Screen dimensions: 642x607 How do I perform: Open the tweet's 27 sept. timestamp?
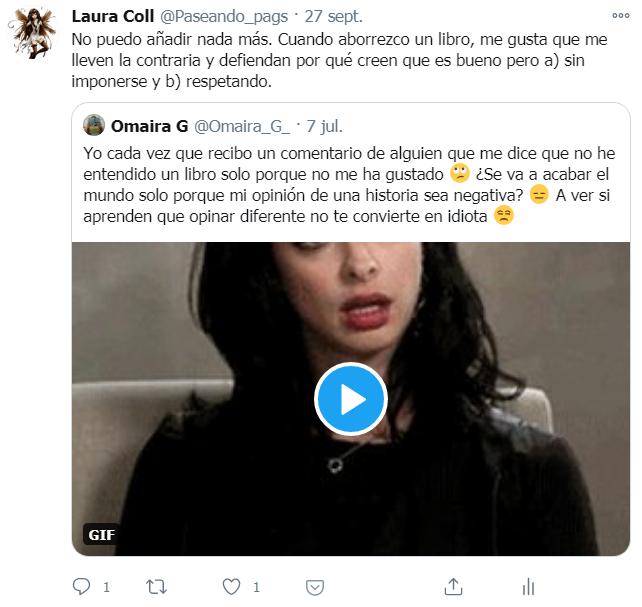333,17
